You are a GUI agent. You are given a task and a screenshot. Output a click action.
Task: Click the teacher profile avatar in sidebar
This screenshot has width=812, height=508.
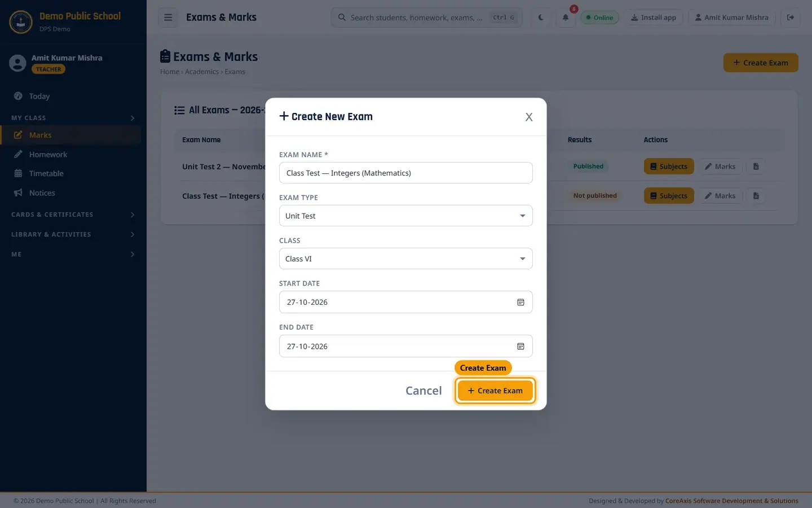(x=17, y=63)
